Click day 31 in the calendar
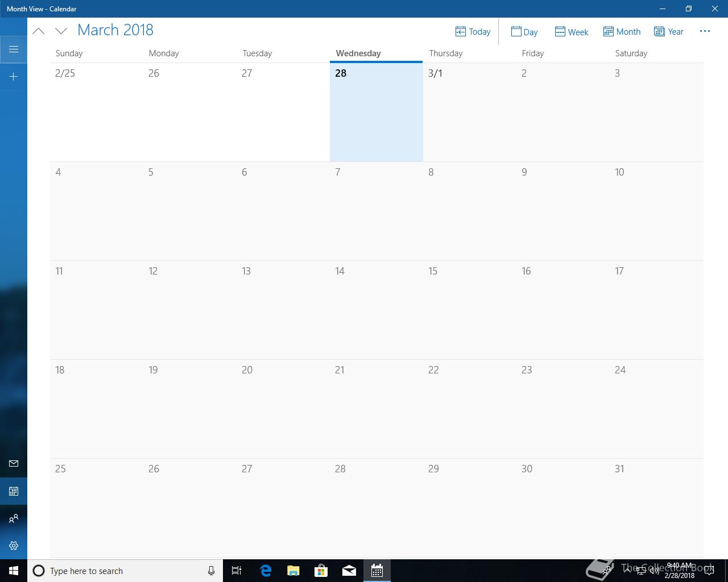728x582 pixels. [x=656, y=508]
